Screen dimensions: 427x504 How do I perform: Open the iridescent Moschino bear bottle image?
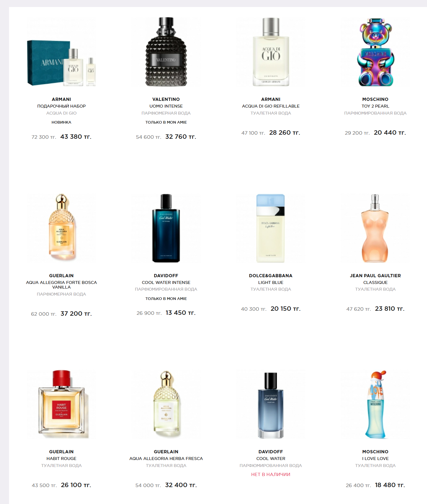click(x=375, y=52)
